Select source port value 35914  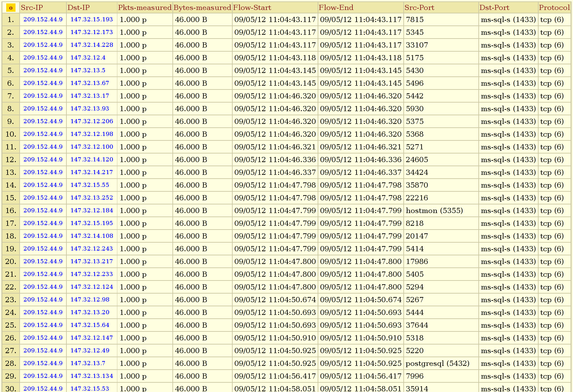(x=417, y=389)
